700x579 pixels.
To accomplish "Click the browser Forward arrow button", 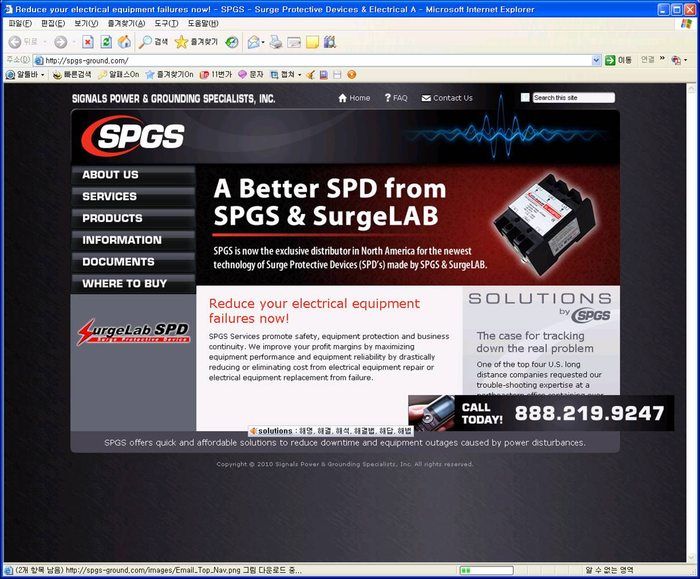I will (60, 42).
